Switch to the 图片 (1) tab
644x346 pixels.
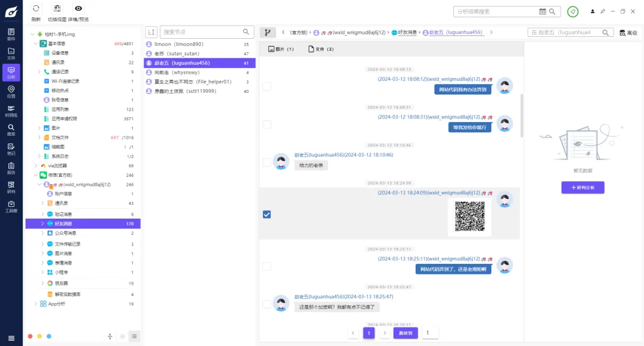(281, 49)
